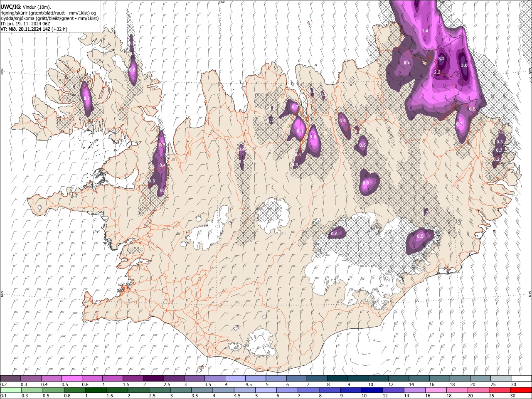Pick the light purple 14–16 swatch in the bottom legend
The height and width of the screenshot is (399, 532).
click(414, 390)
